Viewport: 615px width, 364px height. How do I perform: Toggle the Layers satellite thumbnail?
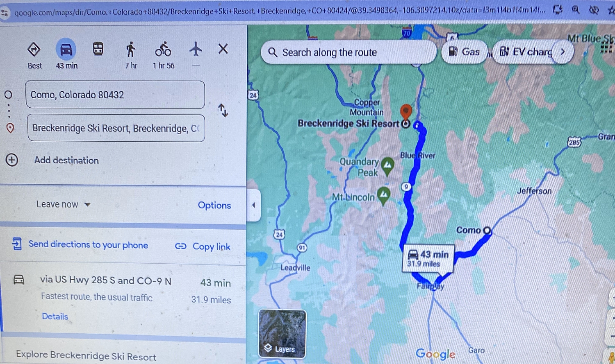click(x=282, y=334)
